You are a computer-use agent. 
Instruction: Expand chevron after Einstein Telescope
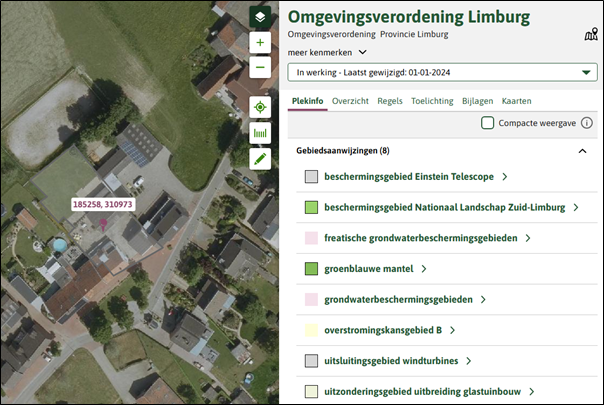click(x=505, y=176)
